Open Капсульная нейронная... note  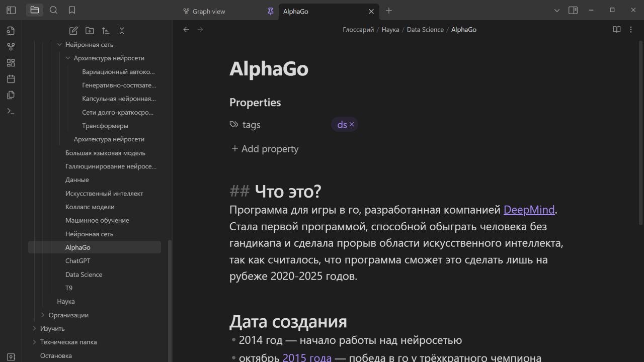119,99
